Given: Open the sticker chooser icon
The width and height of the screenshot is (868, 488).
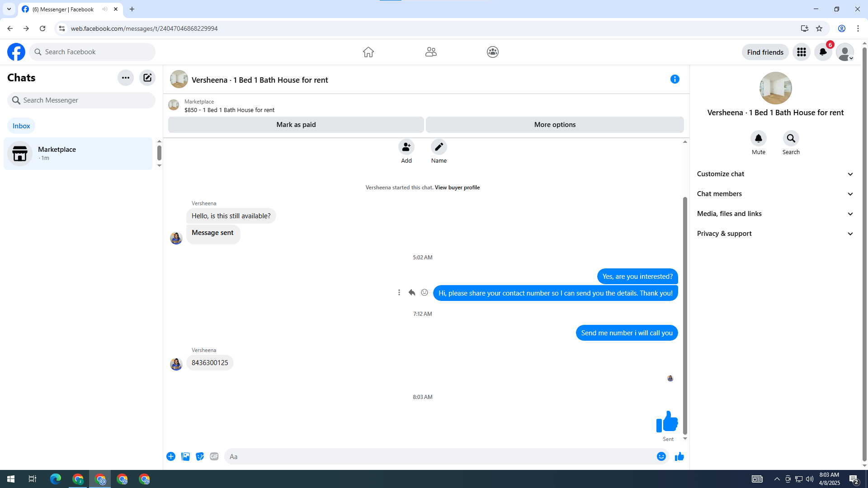Looking at the screenshot, I should [200, 456].
